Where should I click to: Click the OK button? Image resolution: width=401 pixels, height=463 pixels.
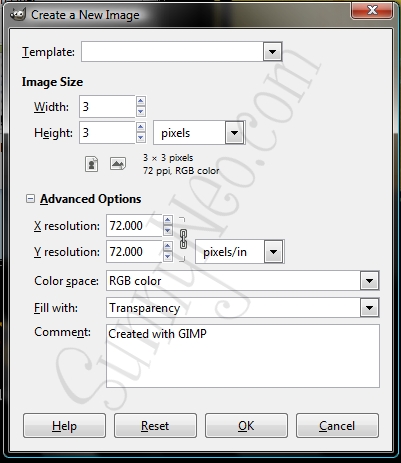(x=246, y=426)
